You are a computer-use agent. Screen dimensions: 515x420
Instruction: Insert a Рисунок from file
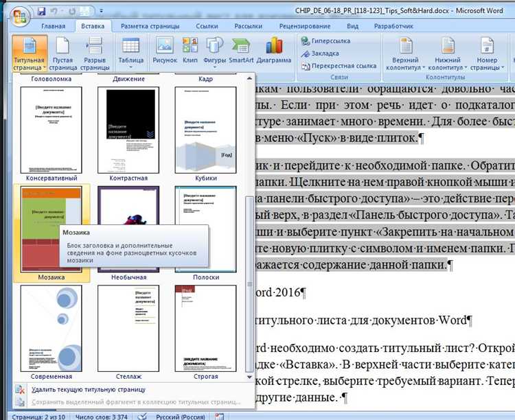(165, 50)
